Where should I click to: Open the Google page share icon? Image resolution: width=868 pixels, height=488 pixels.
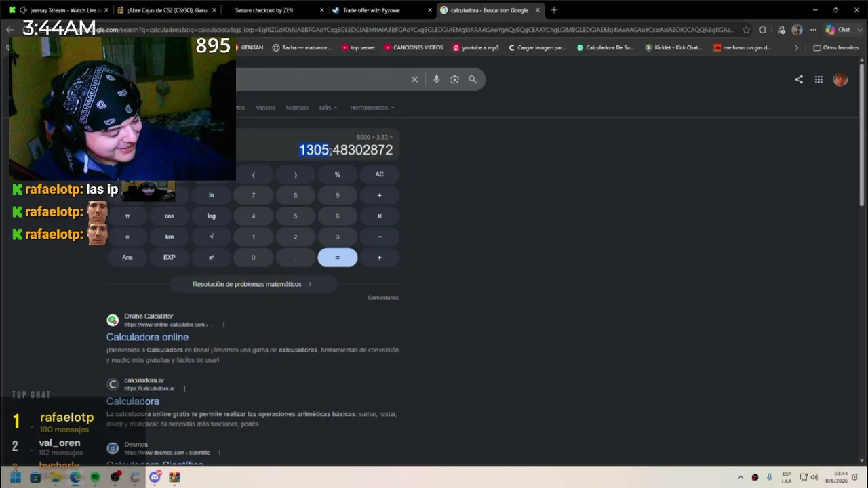point(799,79)
